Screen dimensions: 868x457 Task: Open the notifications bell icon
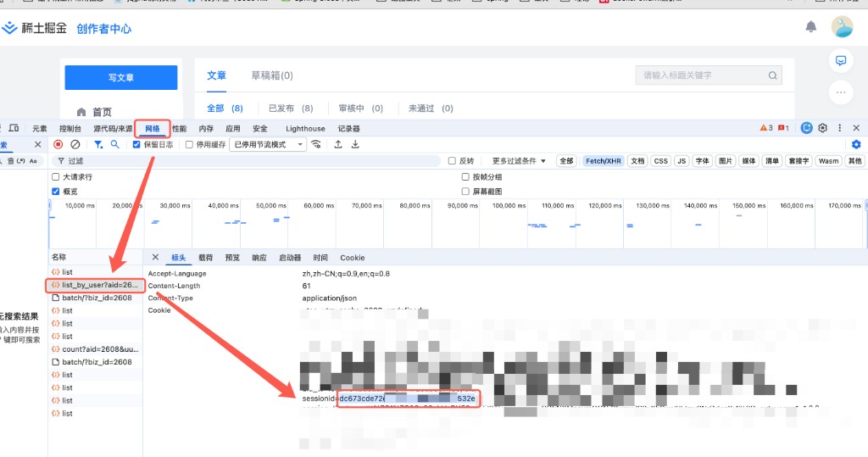[810, 26]
